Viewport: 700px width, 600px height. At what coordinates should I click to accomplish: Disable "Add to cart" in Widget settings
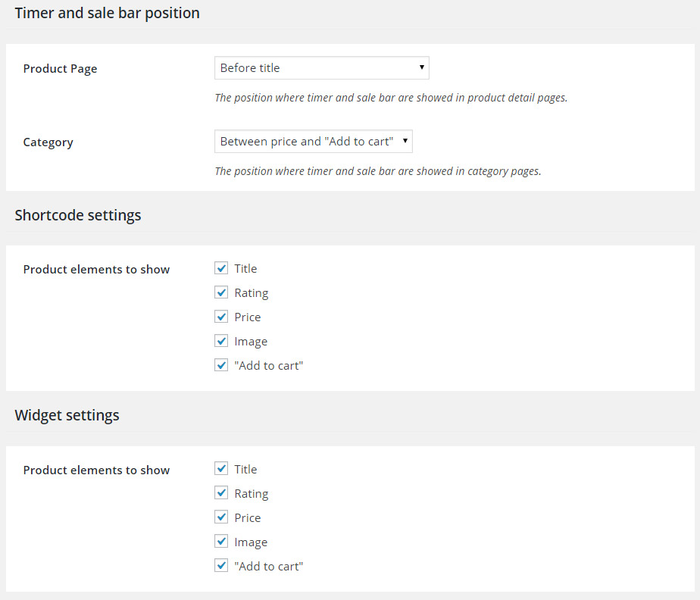coord(221,566)
